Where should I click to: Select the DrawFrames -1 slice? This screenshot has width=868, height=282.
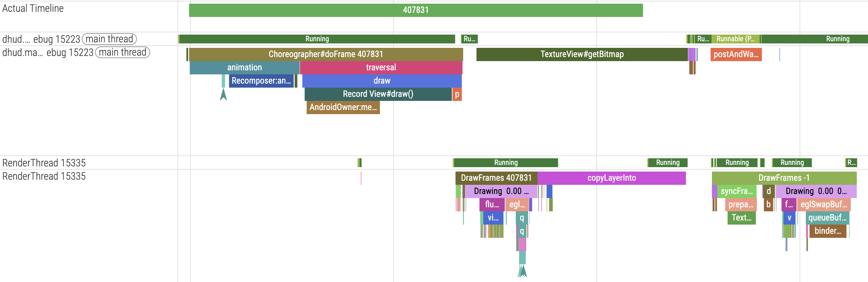(784, 178)
